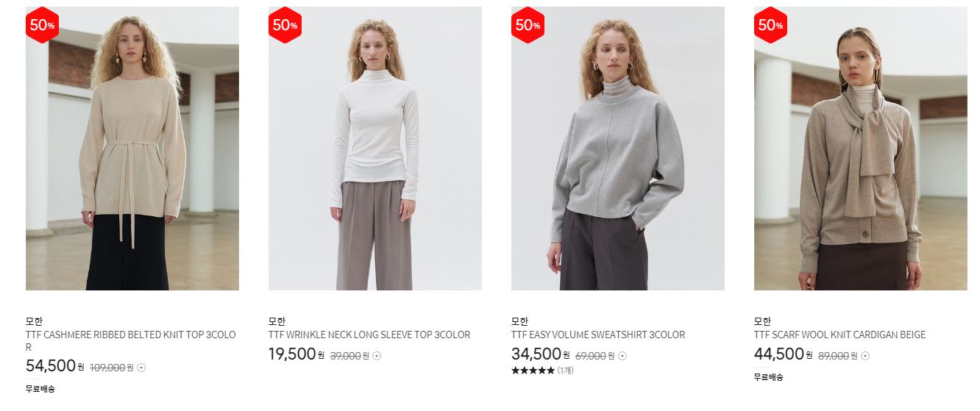Open white wrinkle neck top photo

point(375,149)
